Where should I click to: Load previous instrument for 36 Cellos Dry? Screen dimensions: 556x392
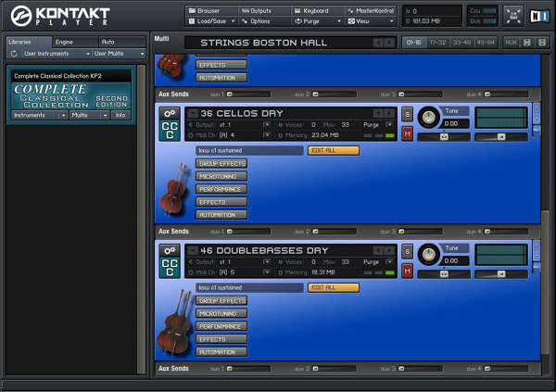click(x=378, y=113)
